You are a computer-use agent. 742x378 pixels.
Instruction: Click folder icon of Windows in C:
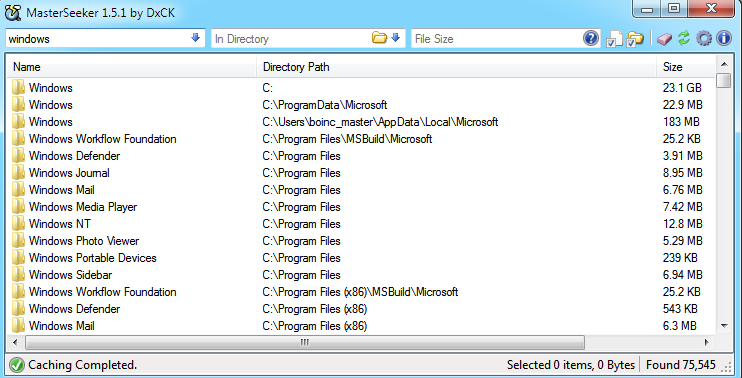18,88
